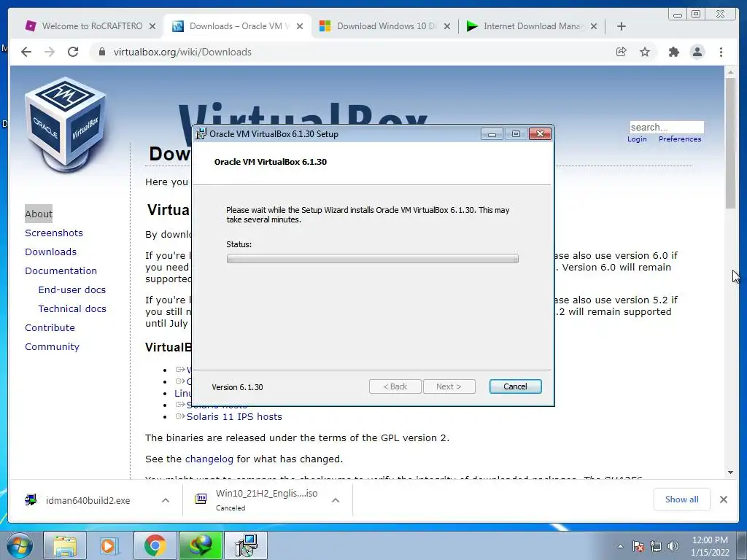Click the address bar URL
This screenshot has height=560, width=747.
click(x=182, y=52)
